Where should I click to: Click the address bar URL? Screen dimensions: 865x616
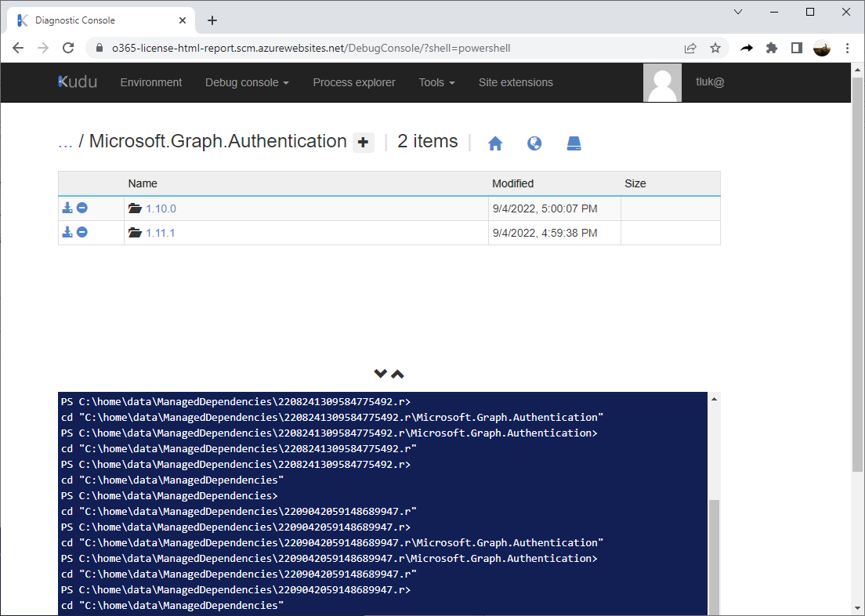(311, 48)
